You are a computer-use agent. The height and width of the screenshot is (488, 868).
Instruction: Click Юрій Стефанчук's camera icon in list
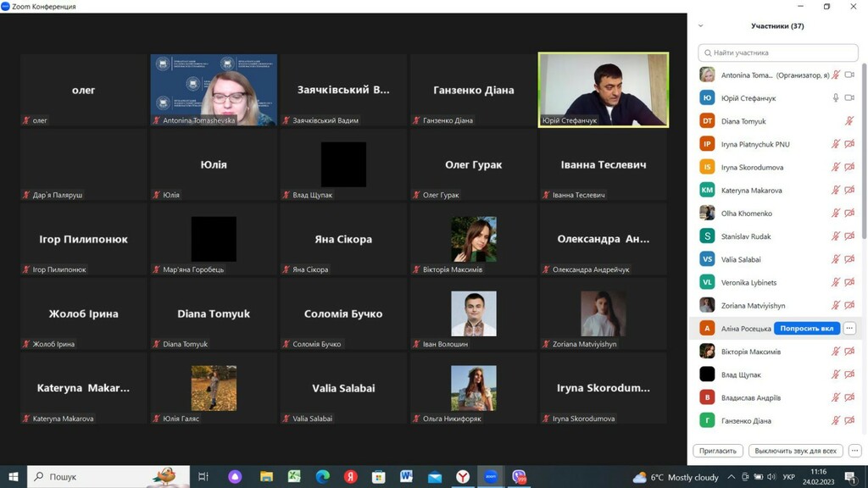[x=849, y=98]
